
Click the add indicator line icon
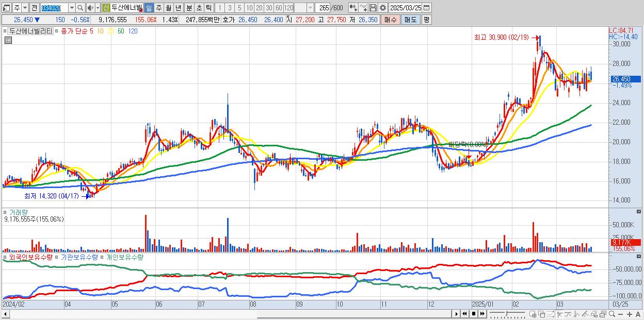click(363, 8)
